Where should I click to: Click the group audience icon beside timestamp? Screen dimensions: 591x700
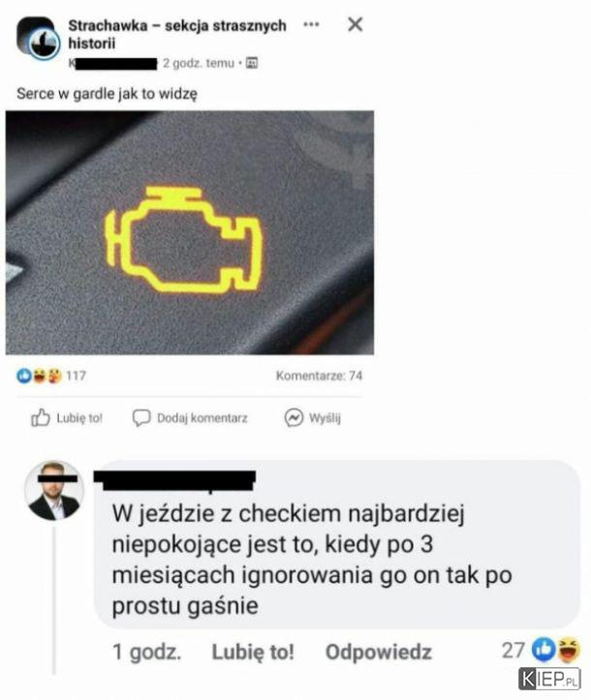252,63
